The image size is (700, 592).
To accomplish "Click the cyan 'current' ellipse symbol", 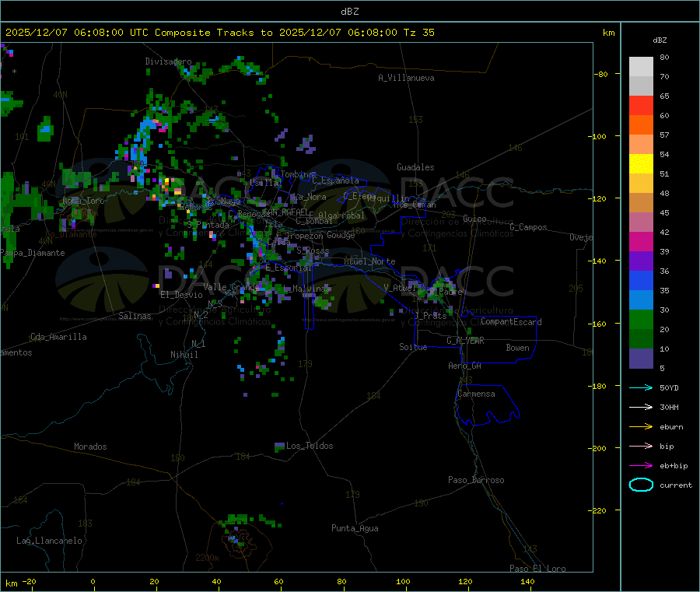I will coord(641,485).
